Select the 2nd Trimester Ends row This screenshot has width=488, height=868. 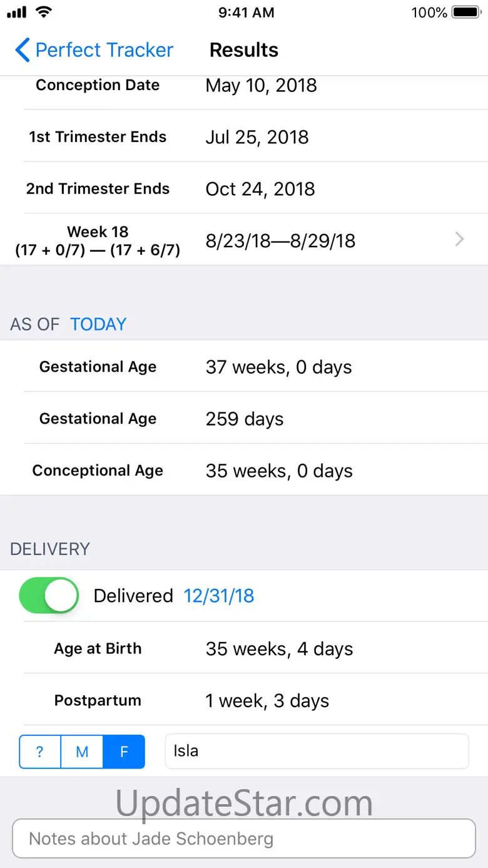click(244, 188)
